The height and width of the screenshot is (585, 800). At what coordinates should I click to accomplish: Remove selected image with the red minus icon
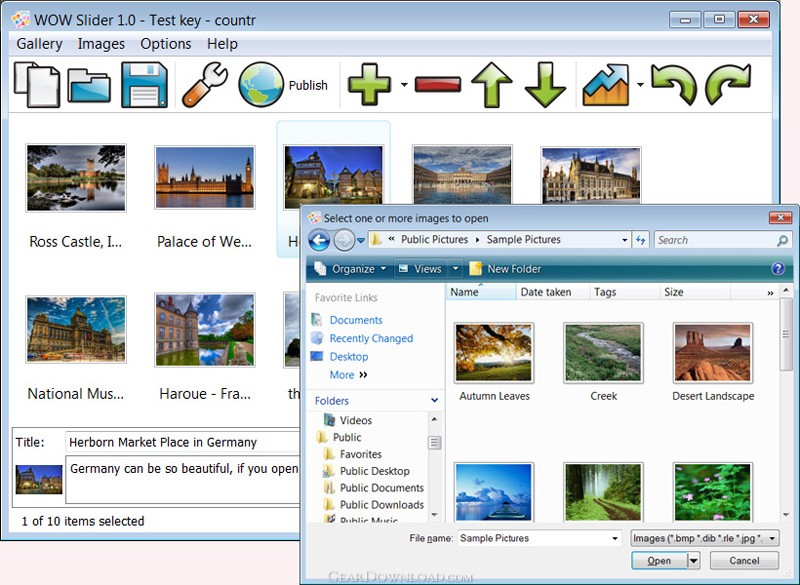pos(437,85)
